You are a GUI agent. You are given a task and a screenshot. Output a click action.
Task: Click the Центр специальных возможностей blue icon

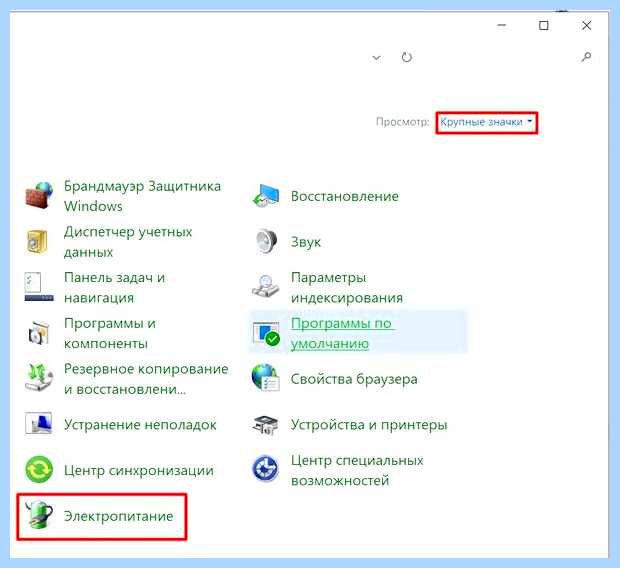[x=265, y=469]
